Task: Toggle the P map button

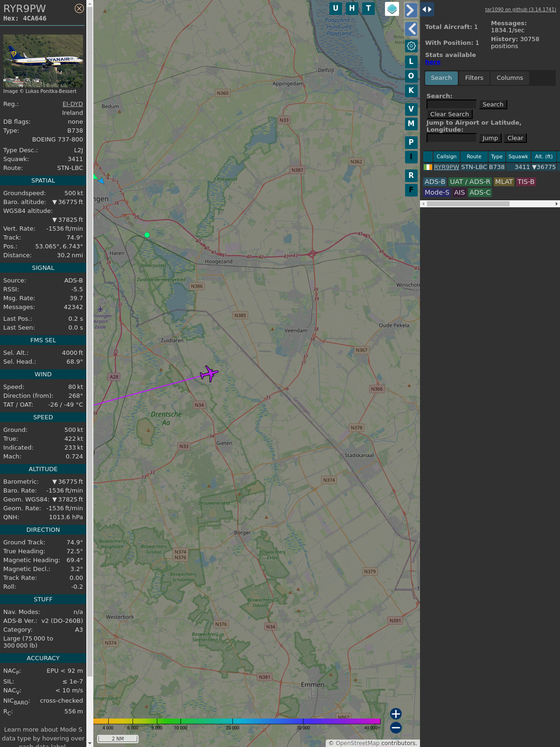Action: (x=411, y=142)
